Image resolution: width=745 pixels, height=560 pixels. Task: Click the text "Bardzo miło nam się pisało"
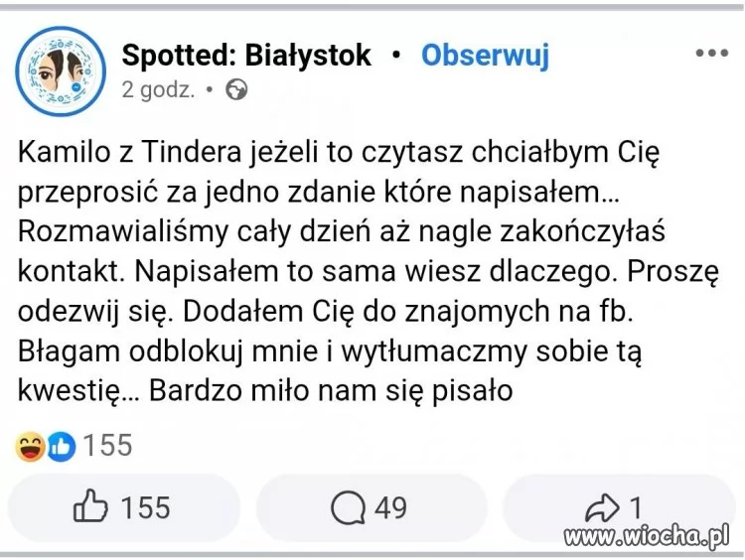[x=333, y=391]
